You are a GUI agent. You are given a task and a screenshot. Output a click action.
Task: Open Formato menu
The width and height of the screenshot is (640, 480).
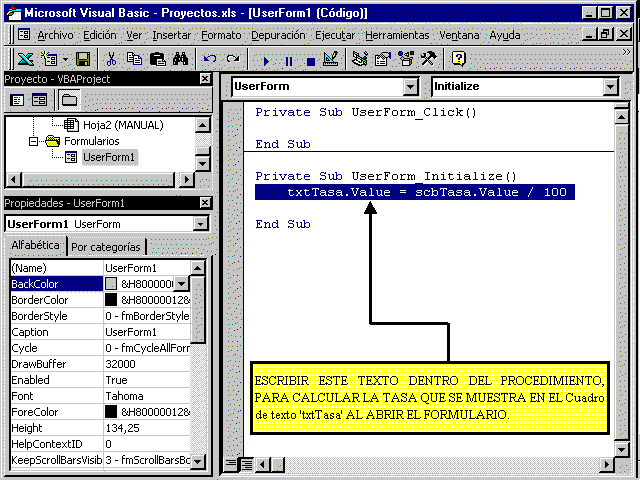221,36
